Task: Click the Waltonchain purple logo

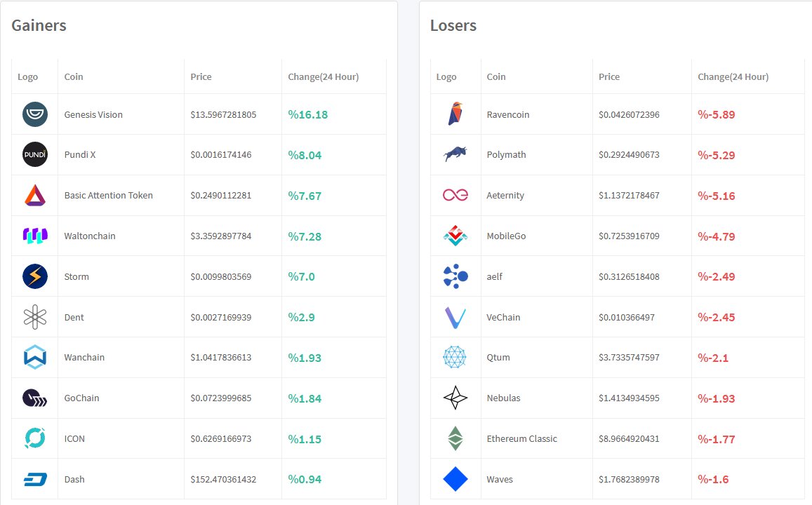Action: 35,236
